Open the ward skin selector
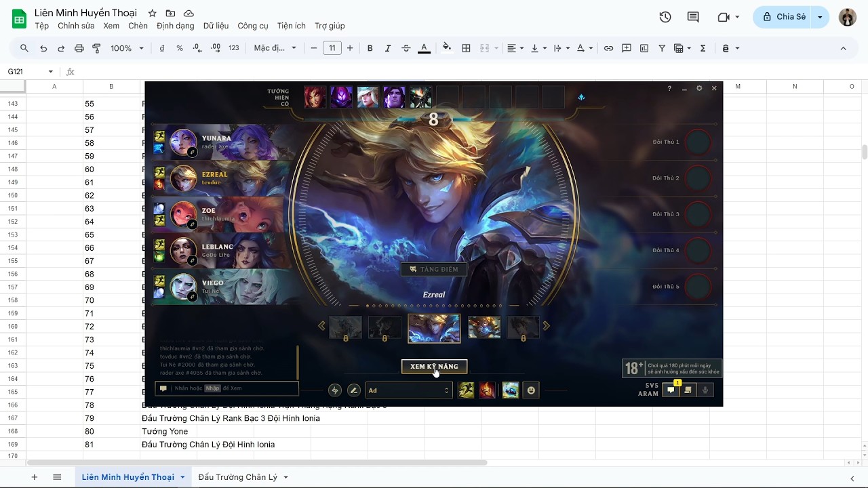Screen dimensions: 868x488 (510, 390)
